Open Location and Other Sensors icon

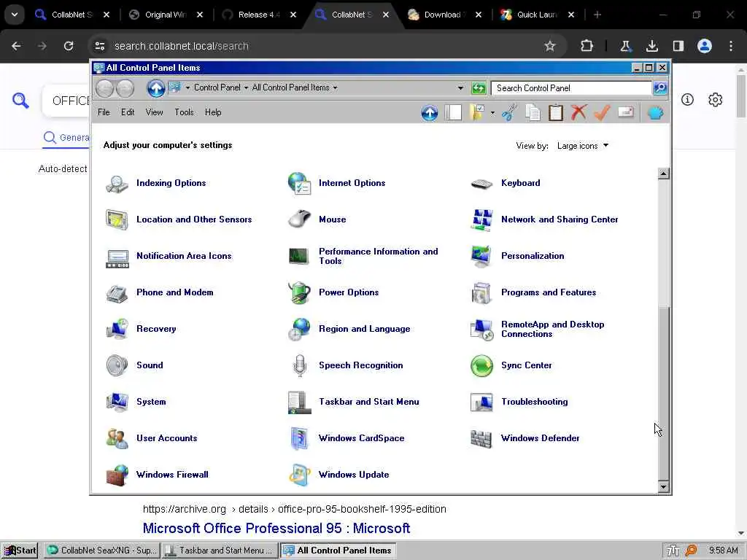pyautogui.click(x=117, y=219)
